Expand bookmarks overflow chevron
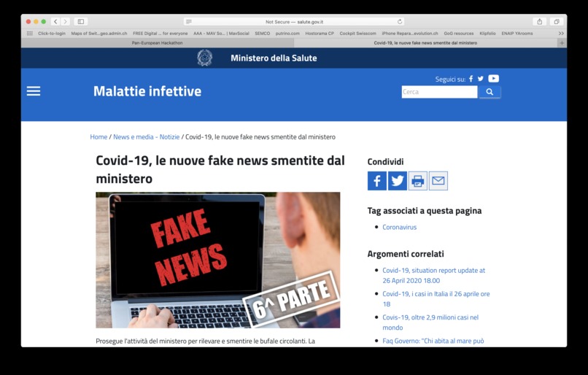588x375 pixels. click(x=561, y=34)
